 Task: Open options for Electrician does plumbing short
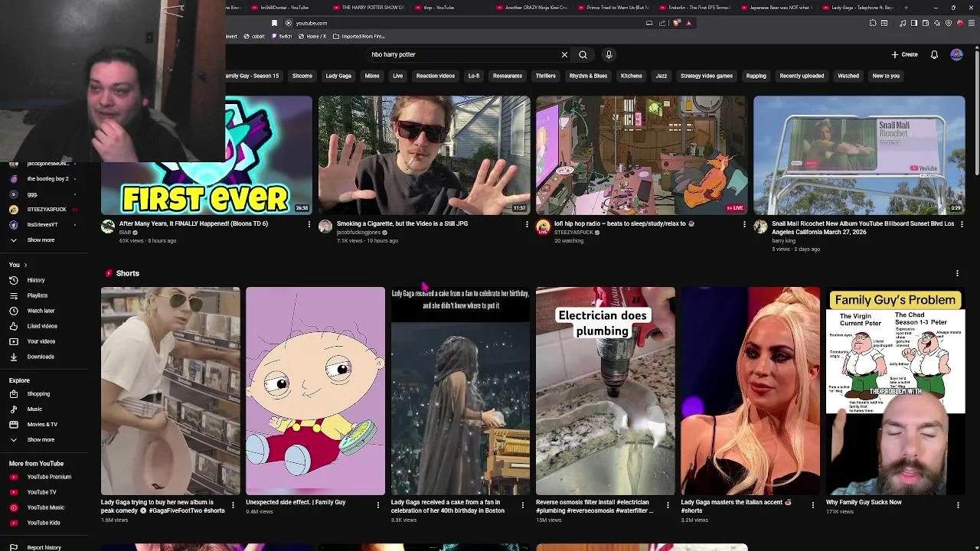[x=668, y=505]
